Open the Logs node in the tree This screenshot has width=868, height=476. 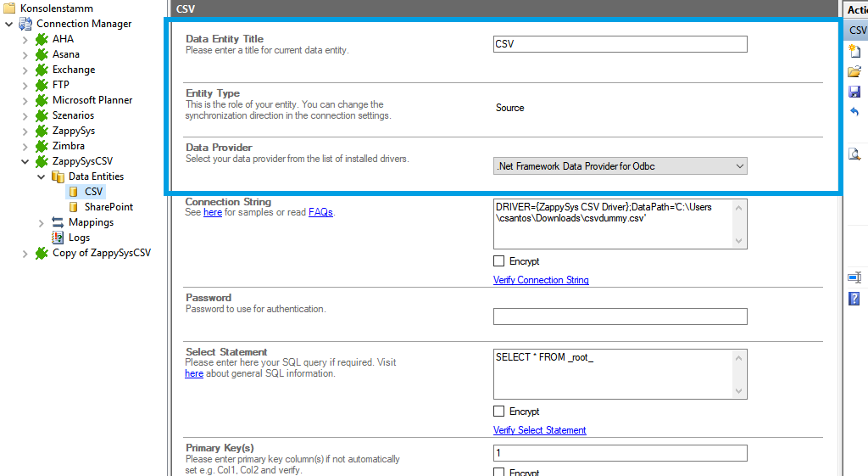(79, 238)
